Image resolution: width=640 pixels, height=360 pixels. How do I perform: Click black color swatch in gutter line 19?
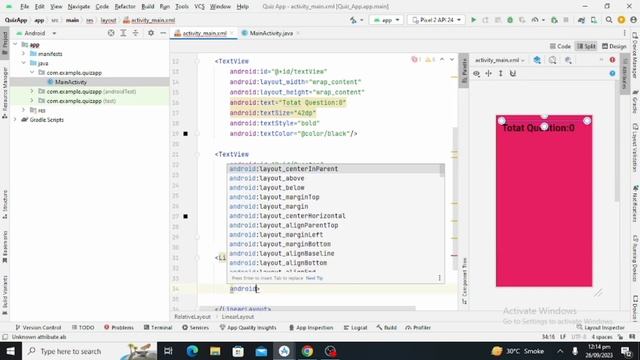pos(185,134)
